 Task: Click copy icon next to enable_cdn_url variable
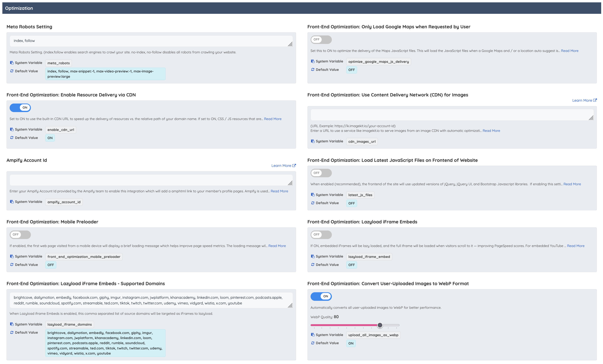[12, 129]
